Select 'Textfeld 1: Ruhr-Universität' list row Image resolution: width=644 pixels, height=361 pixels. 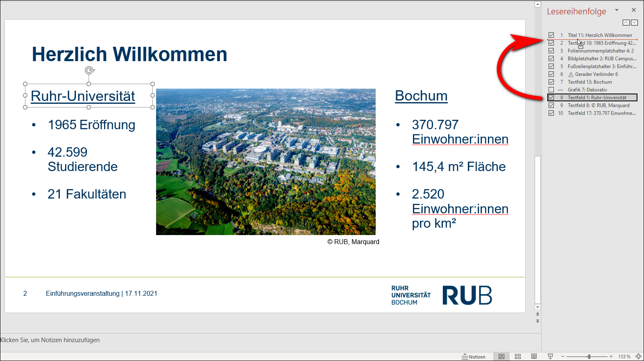click(592, 98)
